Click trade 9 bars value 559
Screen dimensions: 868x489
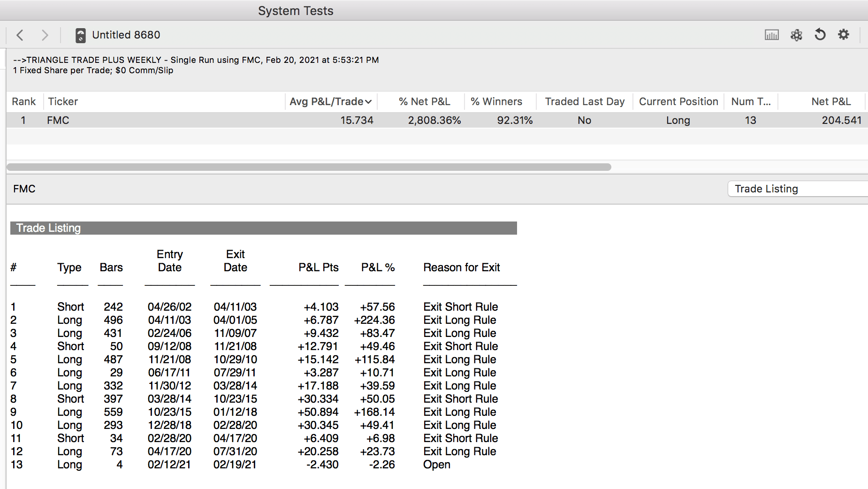113,412
